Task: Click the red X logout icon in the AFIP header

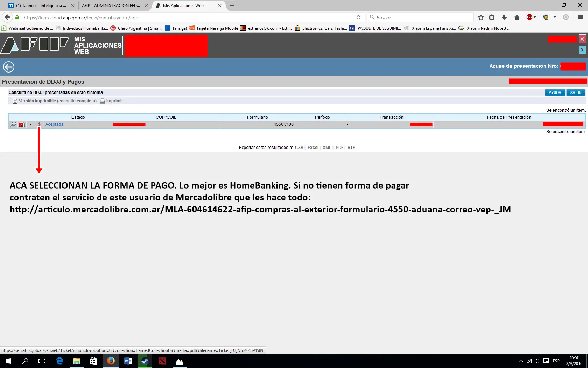Action: [x=582, y=39]
